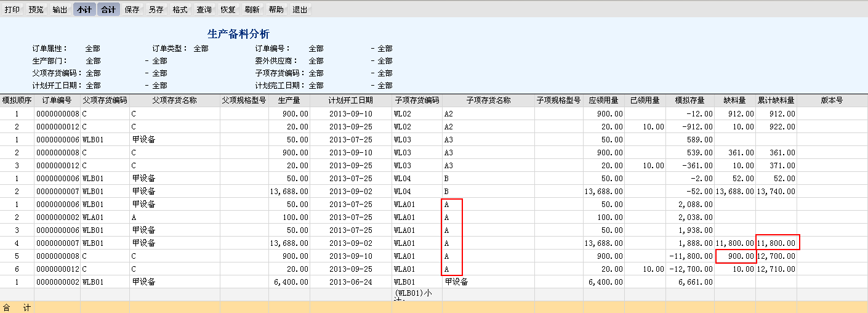Click 累计缺料量 cell 11,800.00
Viewport: 868px width, 313px height.
(x=776, y=243)
